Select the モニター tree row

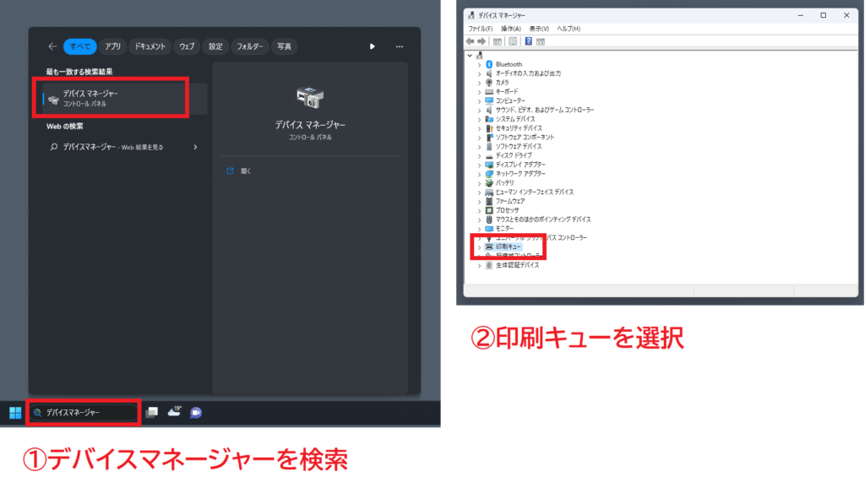tap(504, 228)
